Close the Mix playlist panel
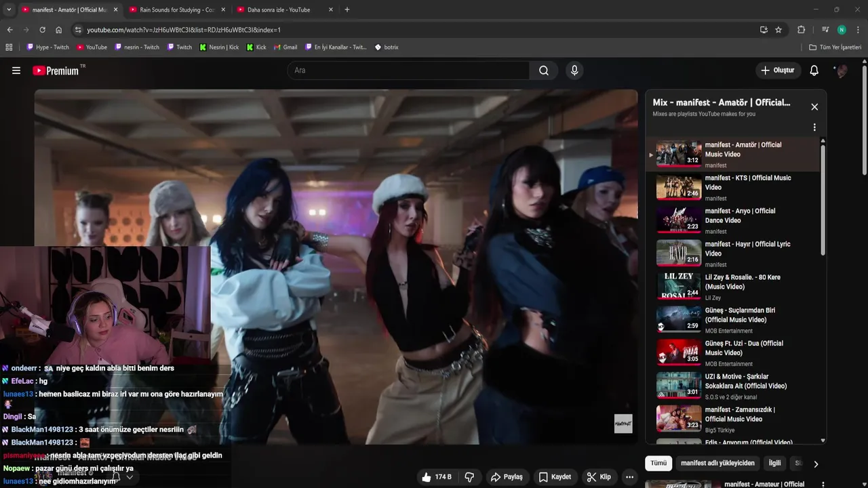Image resolution: width=868 pixels, height=488 pixels. 814,107
